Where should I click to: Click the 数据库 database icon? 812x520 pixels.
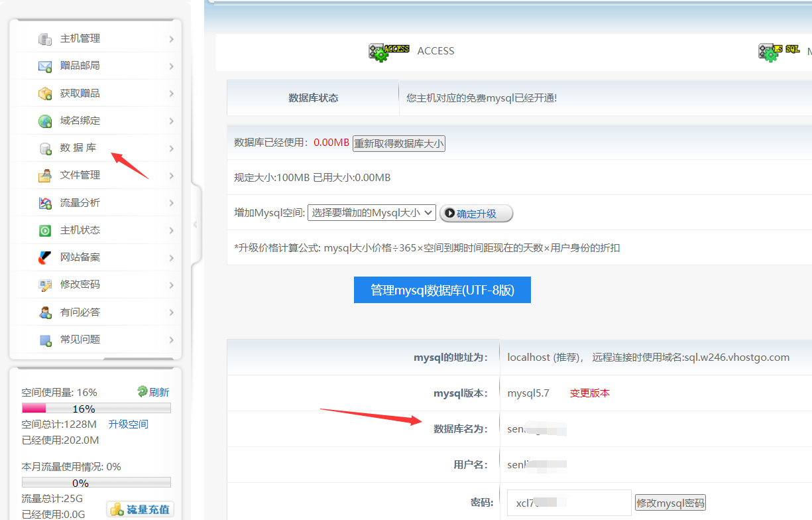click(45, 149)
